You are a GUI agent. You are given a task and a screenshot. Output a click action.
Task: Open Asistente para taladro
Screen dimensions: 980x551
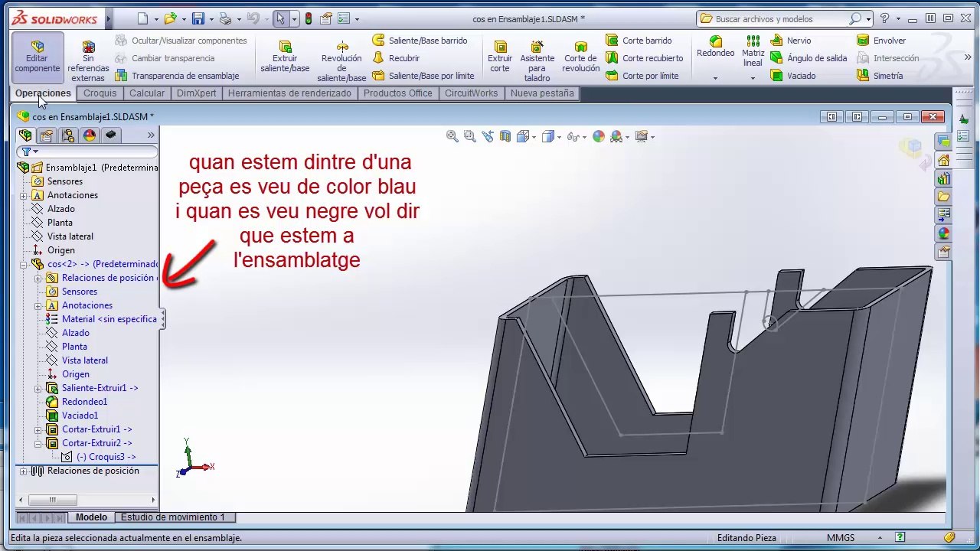pyautogui.click(x=537, y=61)
